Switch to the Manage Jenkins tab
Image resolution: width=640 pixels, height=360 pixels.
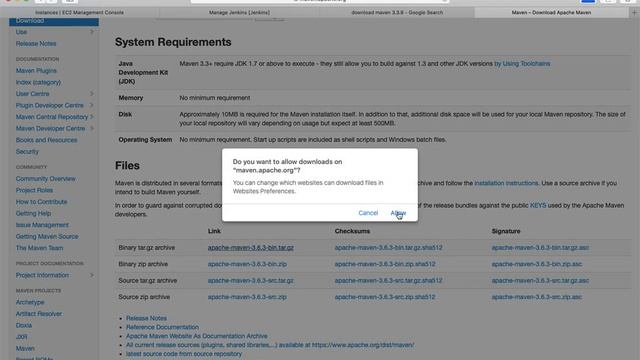[239, 12]
